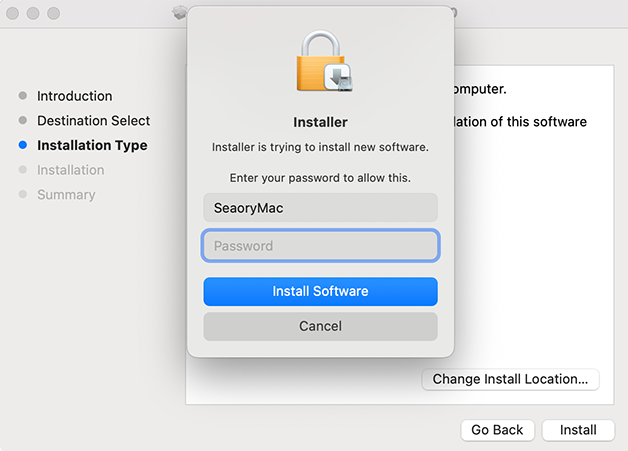Select the Destination Select step
This screenshot has width=628, height=451.
(x=94, y=121)
